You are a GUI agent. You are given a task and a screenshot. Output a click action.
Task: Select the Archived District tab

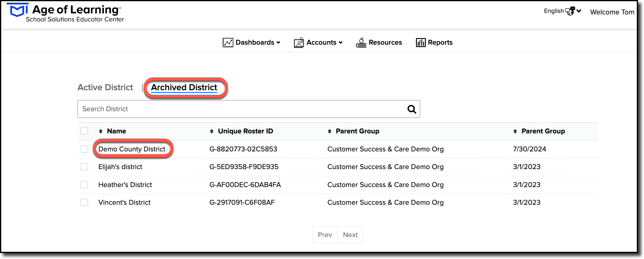coord(184,88)
